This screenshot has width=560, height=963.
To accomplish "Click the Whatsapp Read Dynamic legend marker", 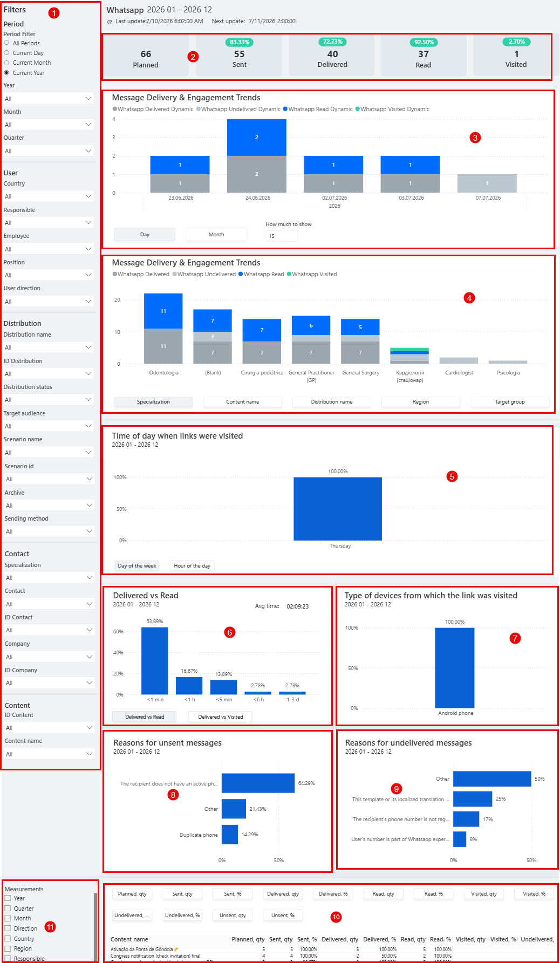I will click(285, 109).
